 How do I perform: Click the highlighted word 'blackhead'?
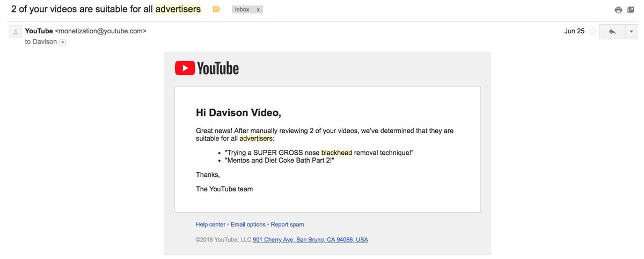pyautogui.click(x=336, y=153)
